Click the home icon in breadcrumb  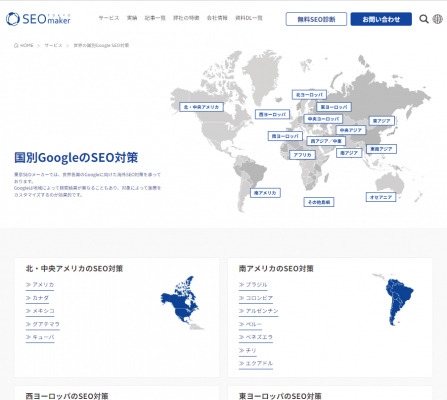point(16,45)
